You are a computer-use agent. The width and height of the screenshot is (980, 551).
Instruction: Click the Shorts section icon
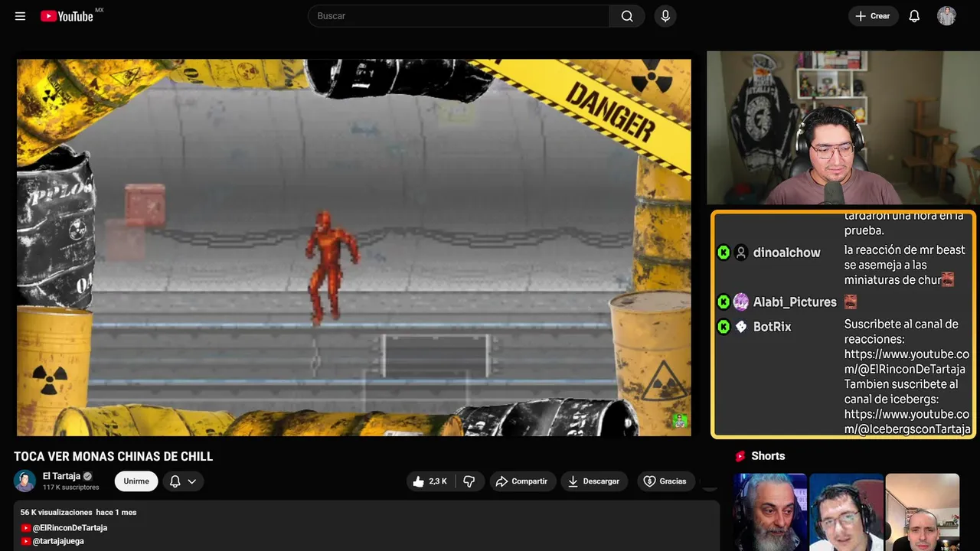[740, 456]
